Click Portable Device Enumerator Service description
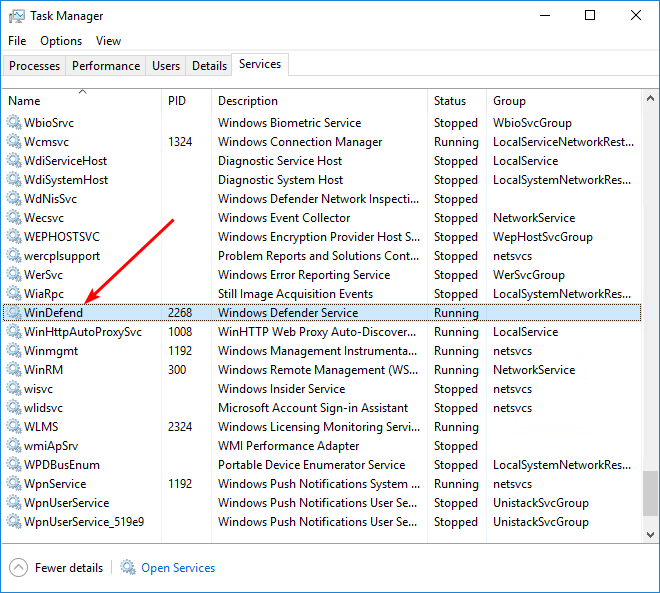Screen dimensions: 660x593 coord(311,465)
